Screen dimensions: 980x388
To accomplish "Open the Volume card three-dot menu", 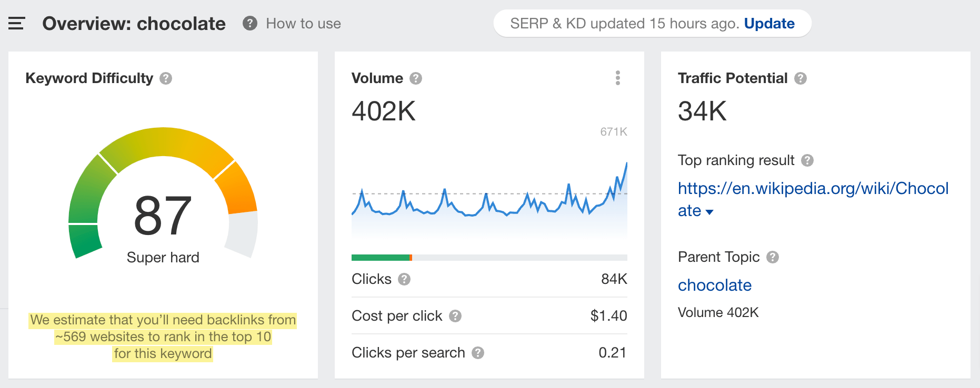I will coord(617,78).
